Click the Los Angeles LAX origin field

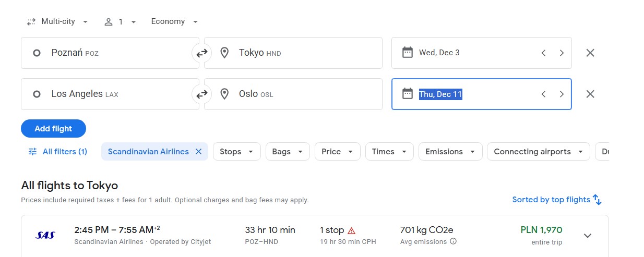click(110, 94)
